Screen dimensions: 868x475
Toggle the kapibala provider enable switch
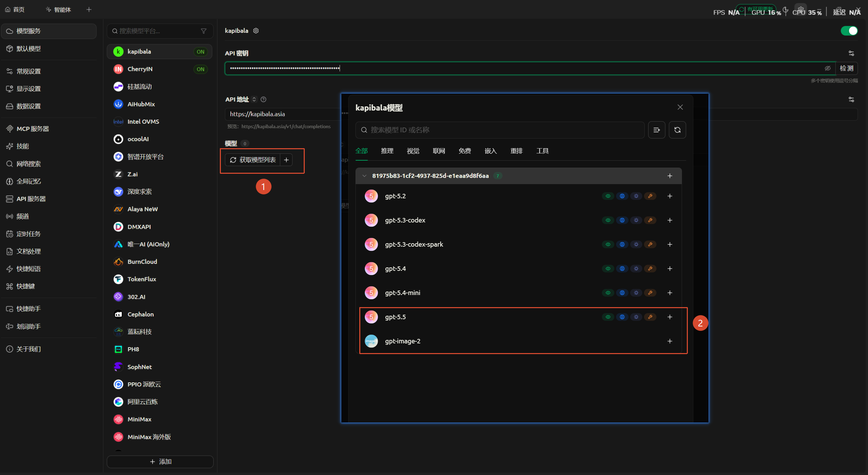[849, 31]
